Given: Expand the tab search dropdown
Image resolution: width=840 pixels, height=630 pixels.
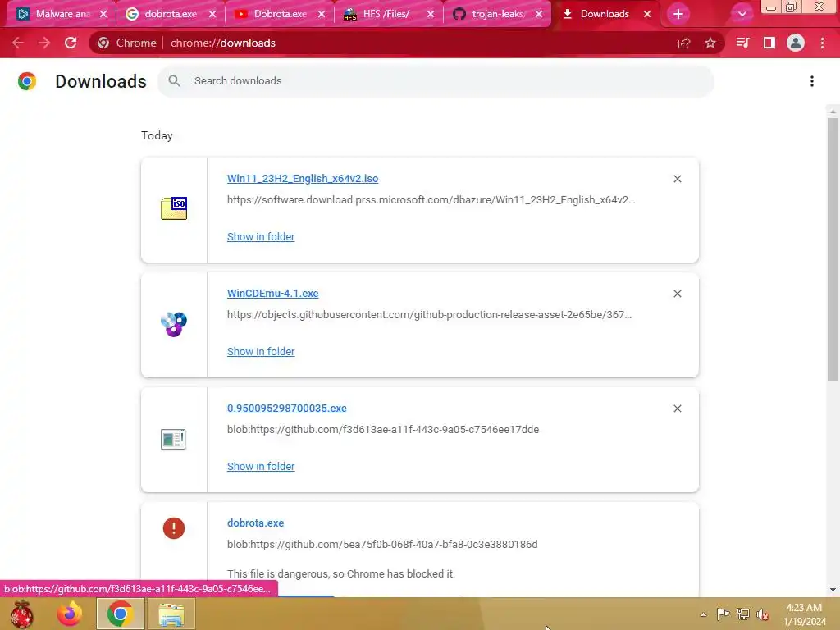Looking at the screenshot, I should 742,14.
